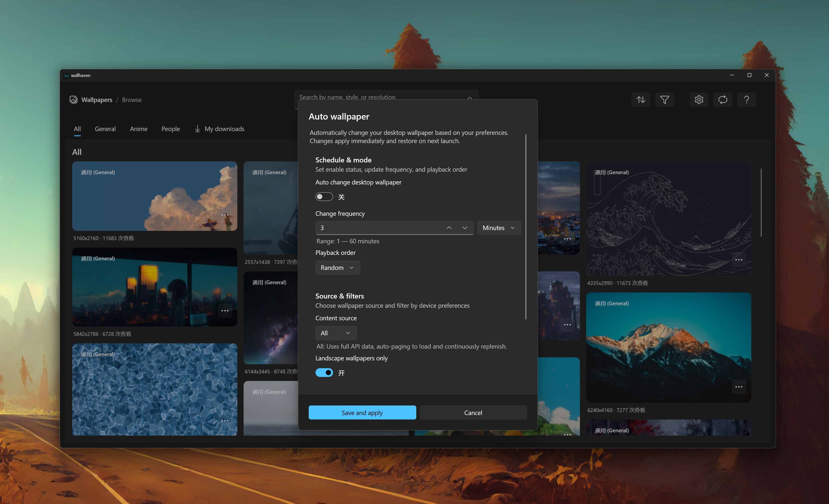The image size is (829, 504).
Task: Open the city skyline wallpaper thumbnail
Action: pos(154,287)
